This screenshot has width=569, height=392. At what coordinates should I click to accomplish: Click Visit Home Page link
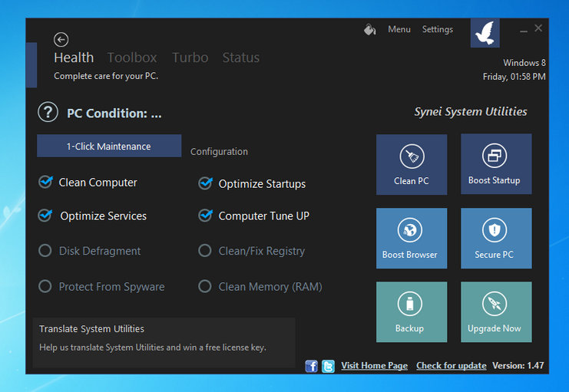pyautogui.click(x=374, y=365)
